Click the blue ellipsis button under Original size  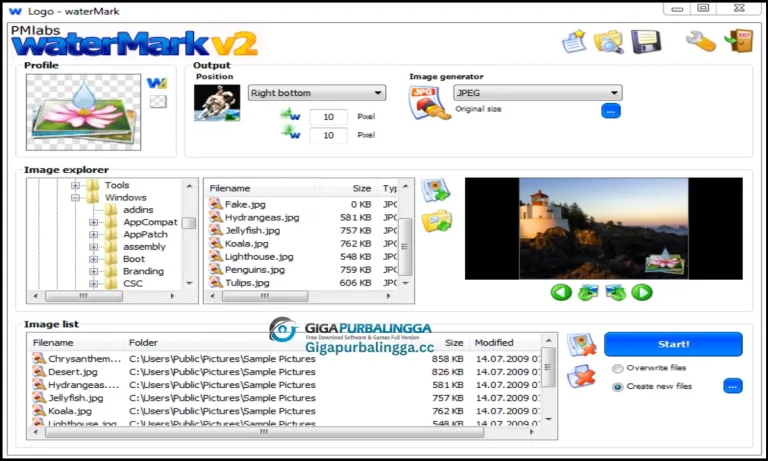pos(611,111)
